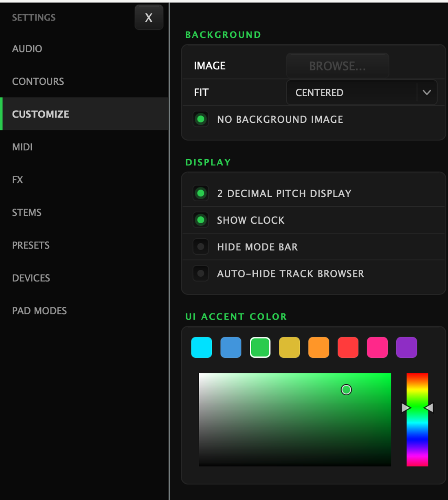
Task: Choose the green accent color swatch
Action: (x=260, y=347)
